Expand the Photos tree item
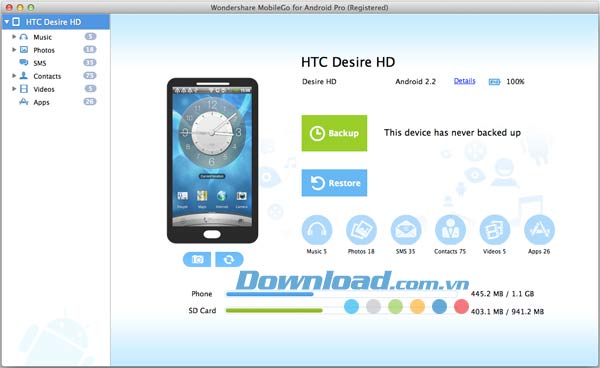600x368 pixels. [x=14, y=50]
